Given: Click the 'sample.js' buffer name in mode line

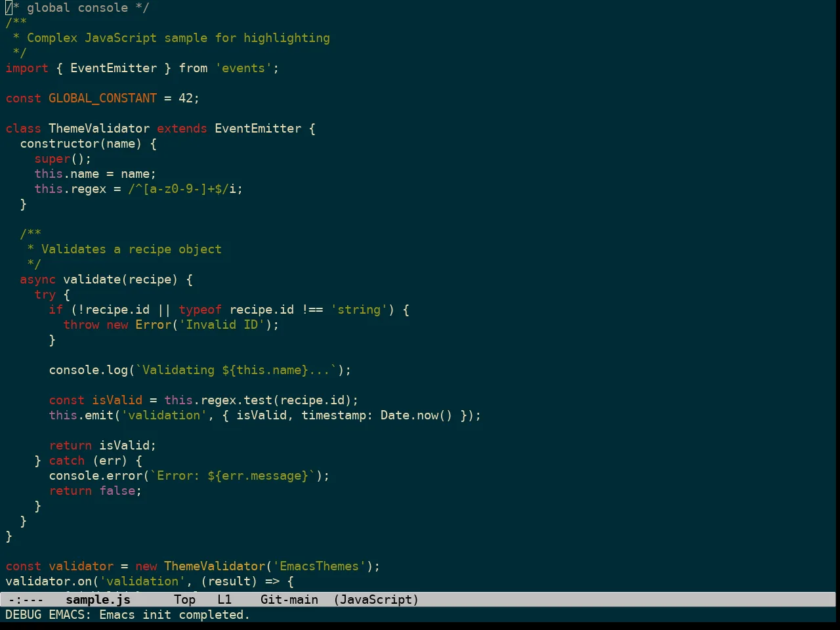Looking at the screenshot, I should pos(98,599).
